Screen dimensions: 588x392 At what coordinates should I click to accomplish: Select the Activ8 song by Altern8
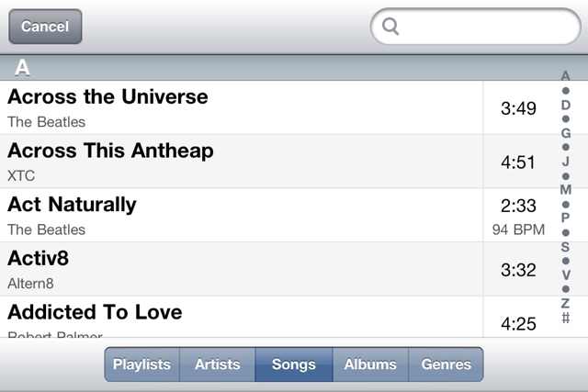[243, 269]
